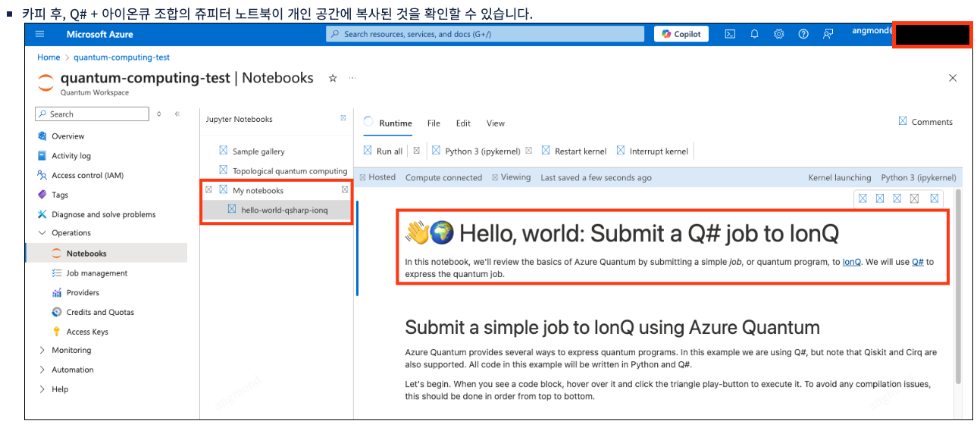Open the Python 3 (ipykernel) toolbar dropdown
This screenshot has width=980, height=424.
click(x=528, y=151)
